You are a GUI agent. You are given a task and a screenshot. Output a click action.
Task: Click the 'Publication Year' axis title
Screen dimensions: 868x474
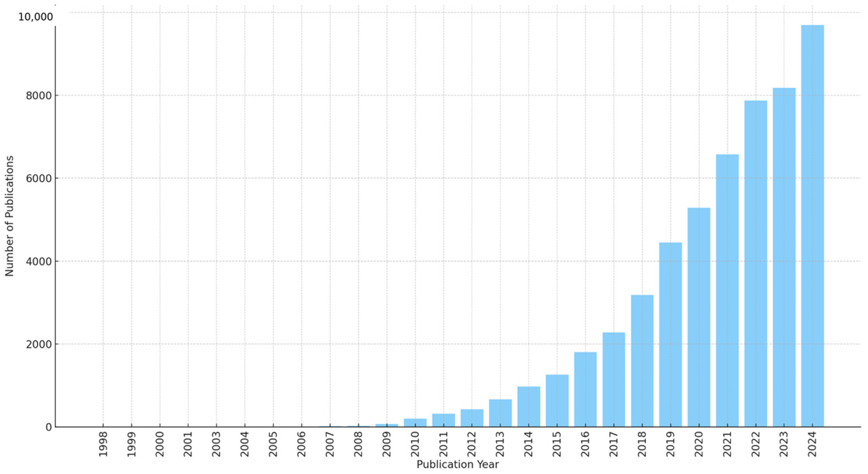pyautogui.click(x=458, y=465)
